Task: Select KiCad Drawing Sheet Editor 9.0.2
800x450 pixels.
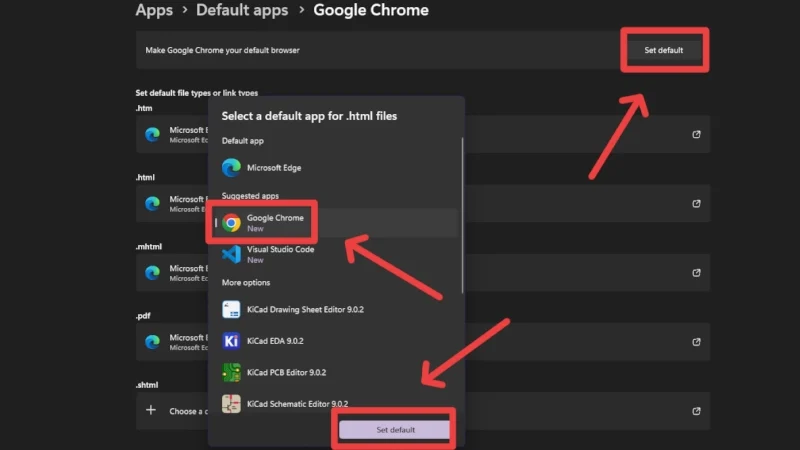Action: point(335,309)
